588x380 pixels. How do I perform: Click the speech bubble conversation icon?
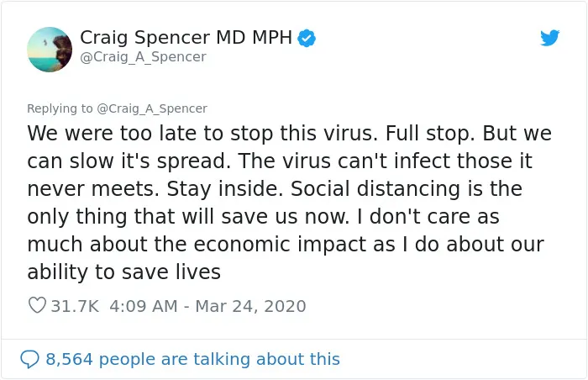pos(29,359)
